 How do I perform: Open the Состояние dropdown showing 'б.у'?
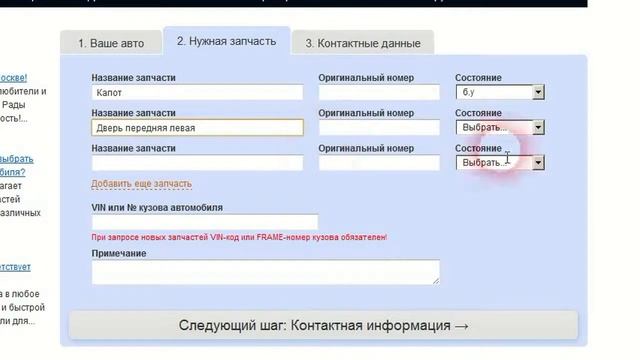pyautogui.click(x=500, y=92)
